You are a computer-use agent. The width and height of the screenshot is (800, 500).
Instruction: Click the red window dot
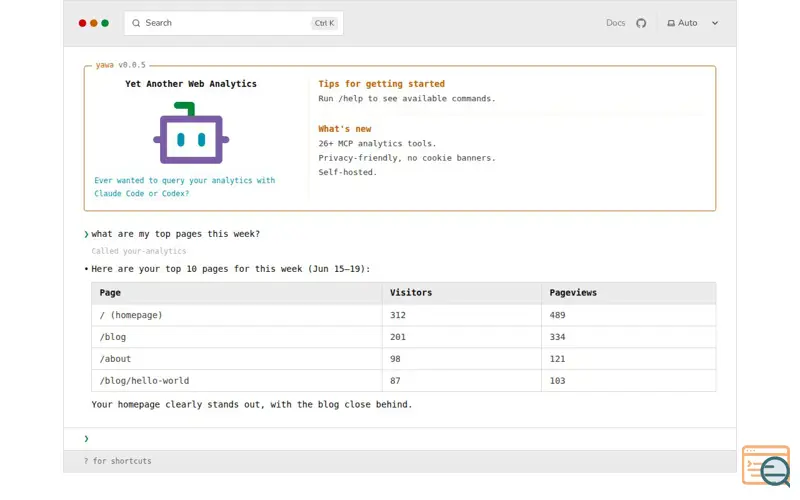(x=82, y=23)
